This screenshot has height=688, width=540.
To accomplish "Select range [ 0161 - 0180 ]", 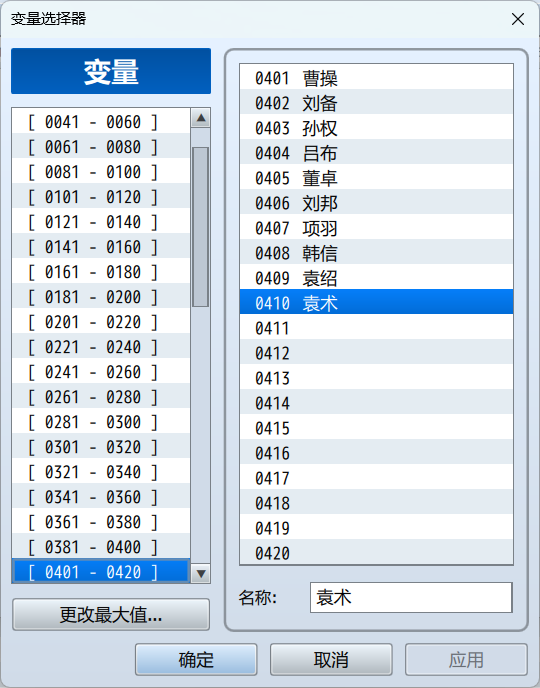I will [101, 272].
